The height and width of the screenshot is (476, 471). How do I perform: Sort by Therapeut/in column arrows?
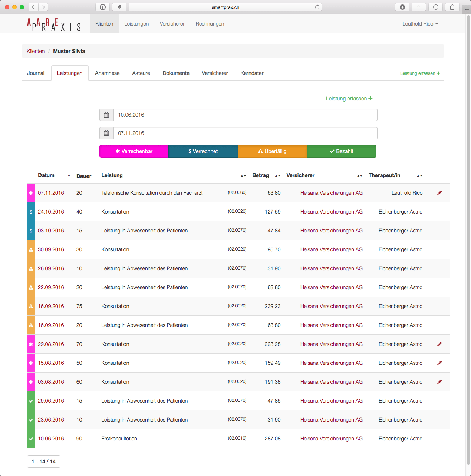click(419, 176)
